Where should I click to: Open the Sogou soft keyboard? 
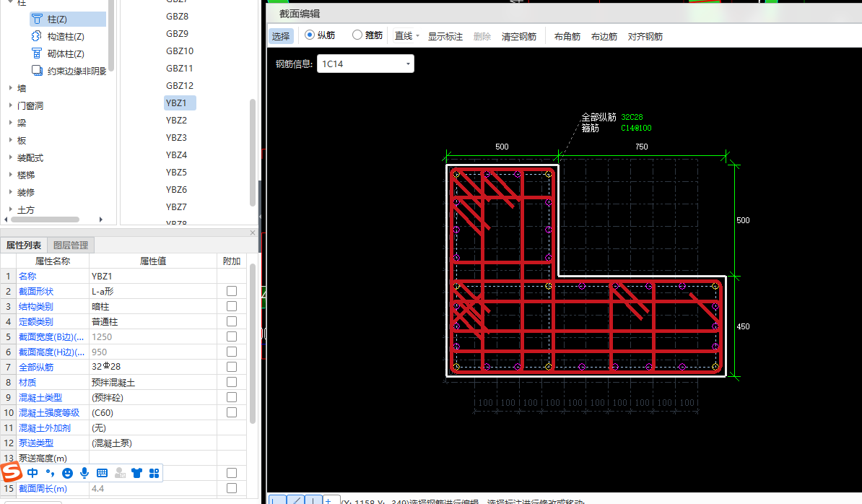(x=103, y=473)
